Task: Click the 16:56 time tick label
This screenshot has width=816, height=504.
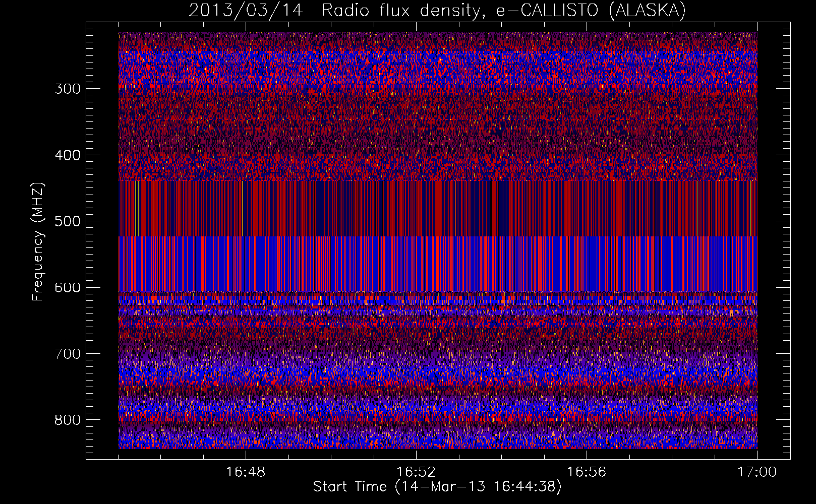Action: [587, 472]
